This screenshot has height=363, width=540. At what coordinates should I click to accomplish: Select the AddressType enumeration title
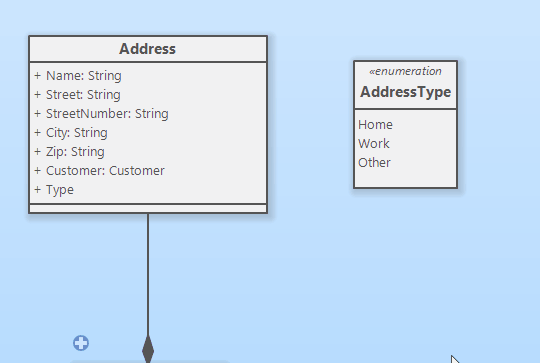(x=406, y=92)
